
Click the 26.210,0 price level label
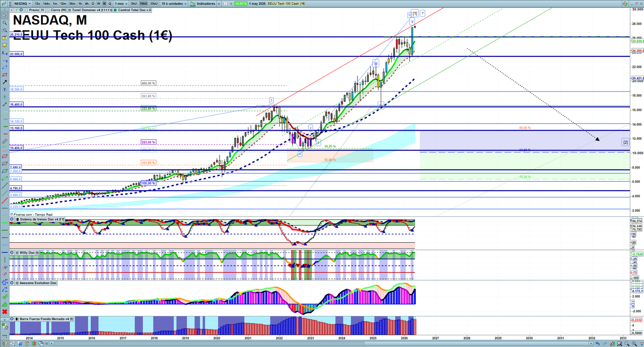[x=16, y=35]
